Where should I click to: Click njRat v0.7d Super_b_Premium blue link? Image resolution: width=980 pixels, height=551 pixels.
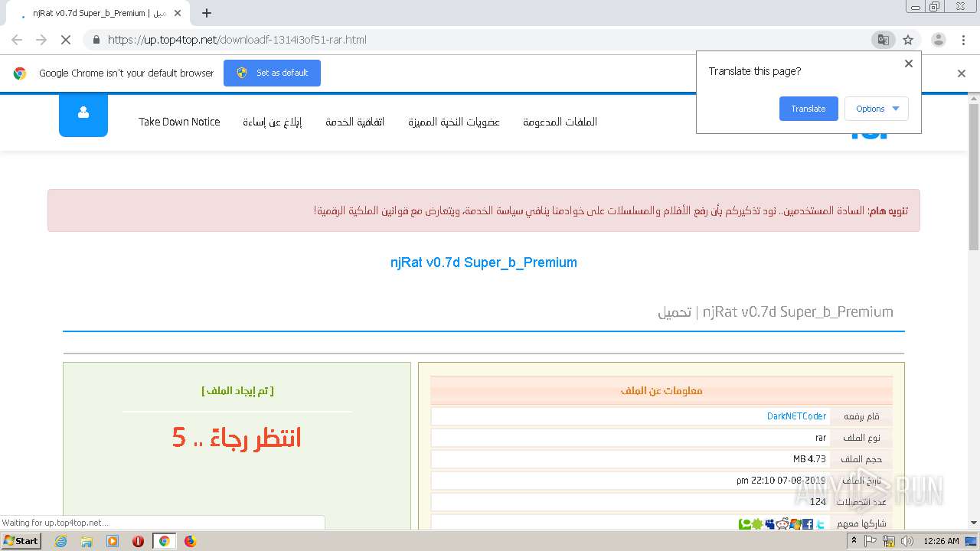484,262
